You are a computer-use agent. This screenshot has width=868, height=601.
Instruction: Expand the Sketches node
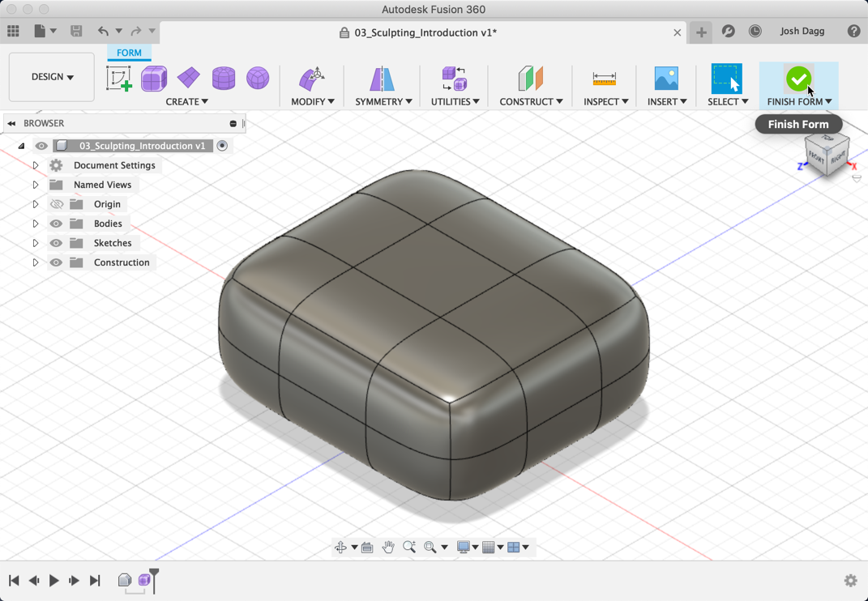pyautogui.click(x=36, y=243)
